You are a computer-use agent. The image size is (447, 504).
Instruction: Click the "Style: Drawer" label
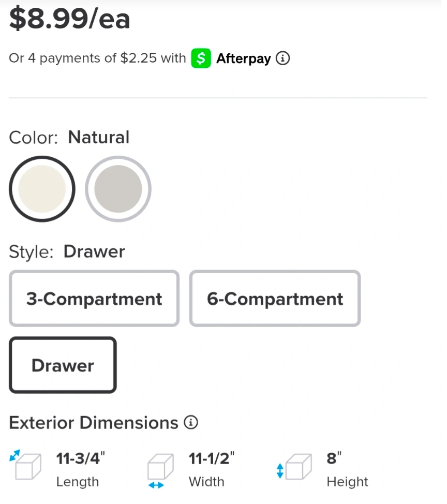point(67,252)
